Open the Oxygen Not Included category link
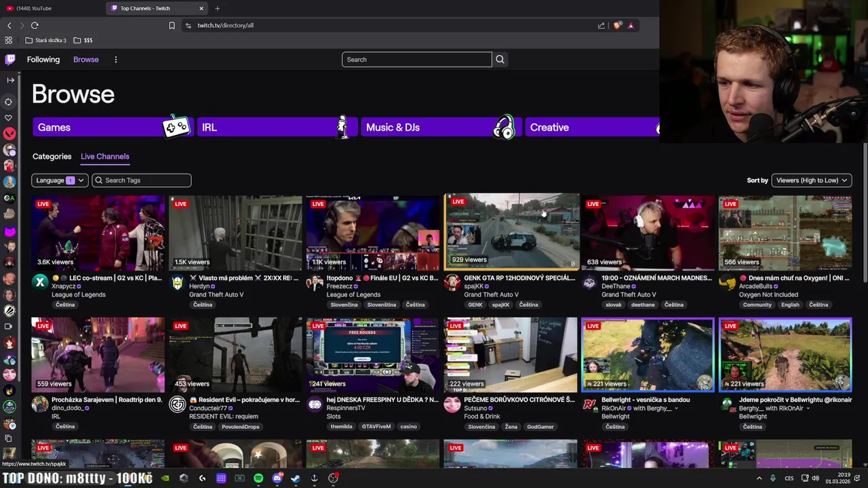 (768, 295)
